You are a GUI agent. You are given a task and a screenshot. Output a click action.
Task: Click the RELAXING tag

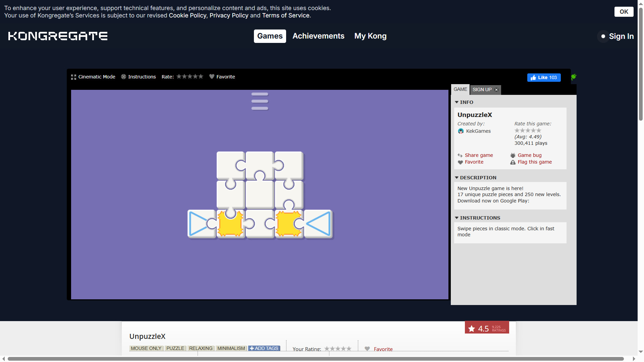pyautogui.click(x=201, y=348)
